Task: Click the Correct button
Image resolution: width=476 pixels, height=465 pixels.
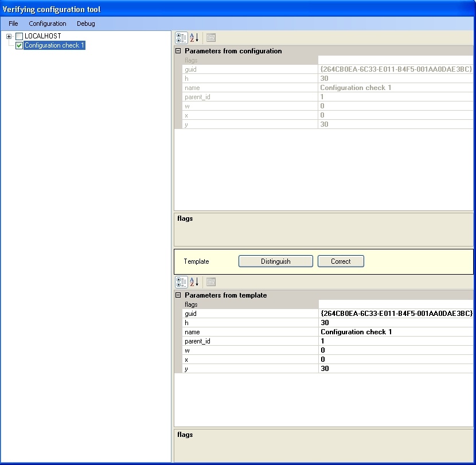Action: click(x=341, y=261)
